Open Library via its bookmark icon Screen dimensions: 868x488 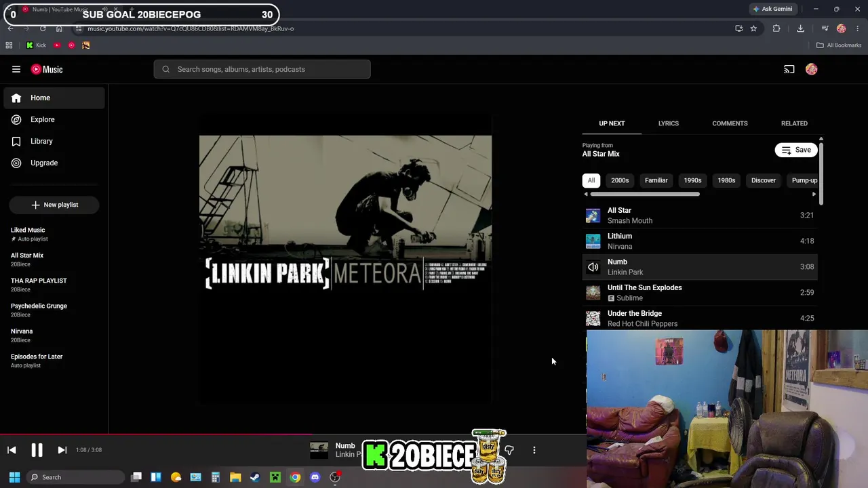point(16,141)
